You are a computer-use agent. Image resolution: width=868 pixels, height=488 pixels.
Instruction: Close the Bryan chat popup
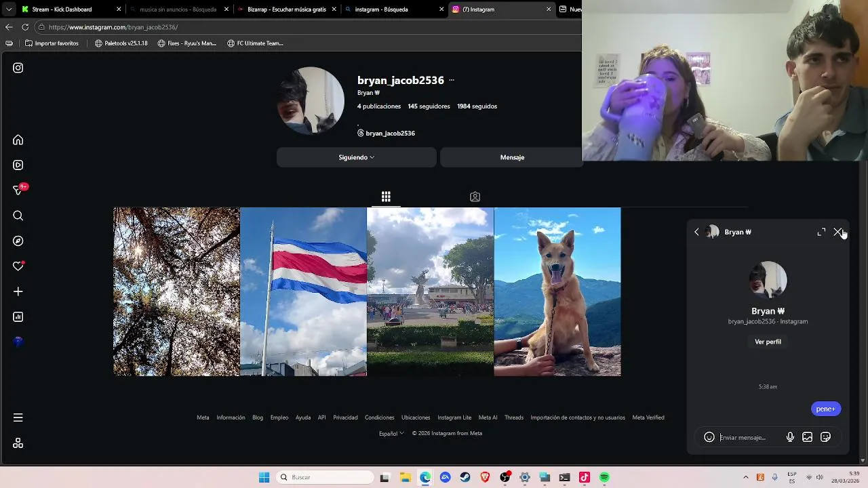click(837, 232)
